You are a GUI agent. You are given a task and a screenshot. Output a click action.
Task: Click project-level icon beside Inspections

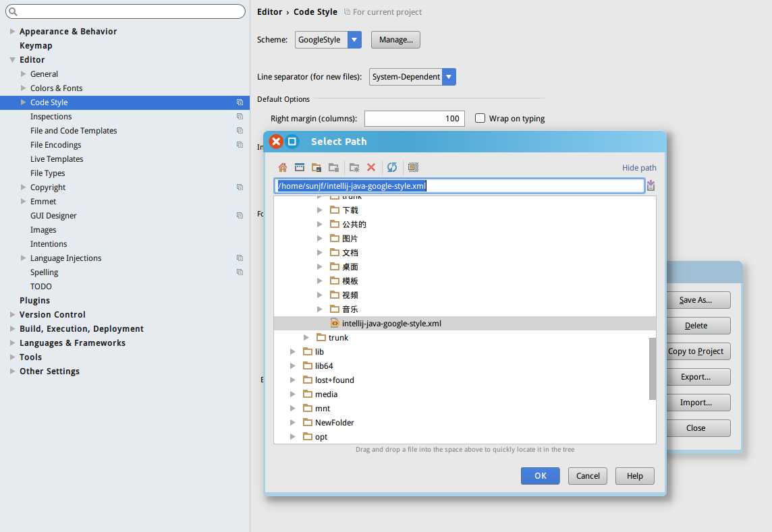pos(240,117)
